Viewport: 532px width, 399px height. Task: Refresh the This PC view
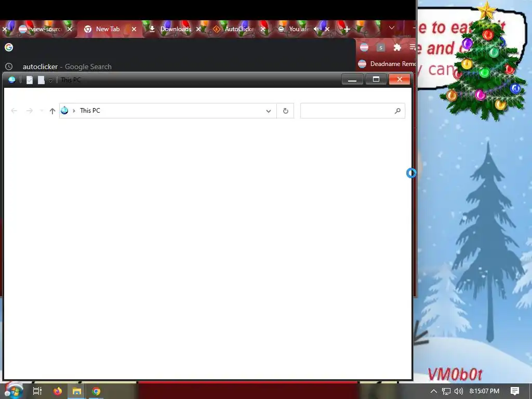coord(285,111)
